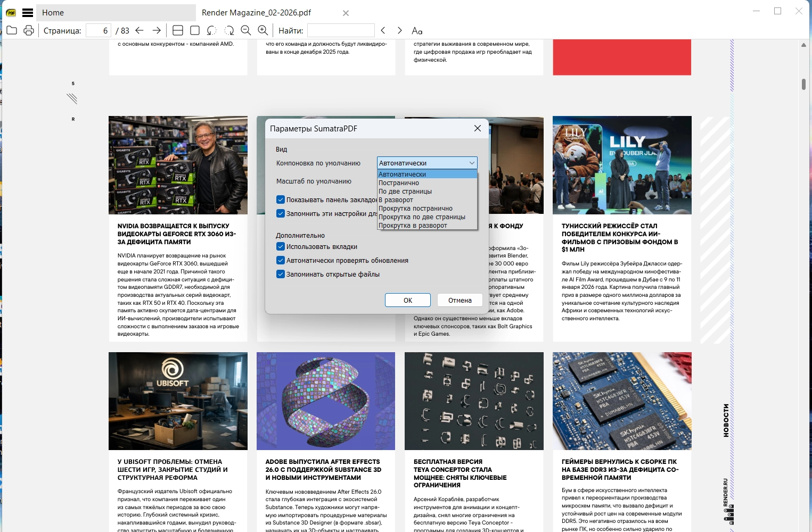Viewport: 812px width, 532px height.
Task: Collapse the 'Компоновка по умолчанию' combo box
Action: (x=471, y=163)
